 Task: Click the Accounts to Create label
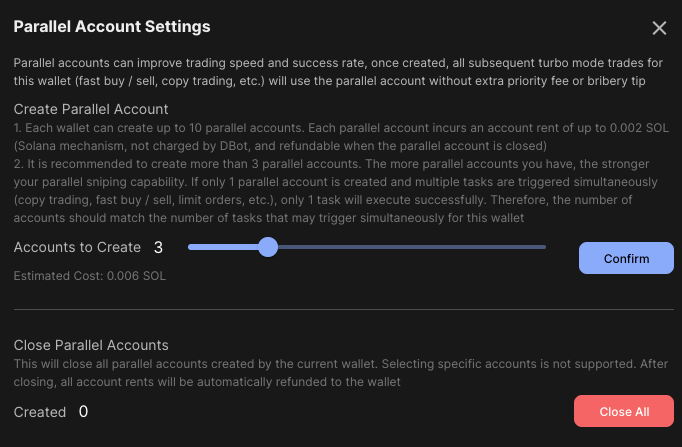pos(77,247)
